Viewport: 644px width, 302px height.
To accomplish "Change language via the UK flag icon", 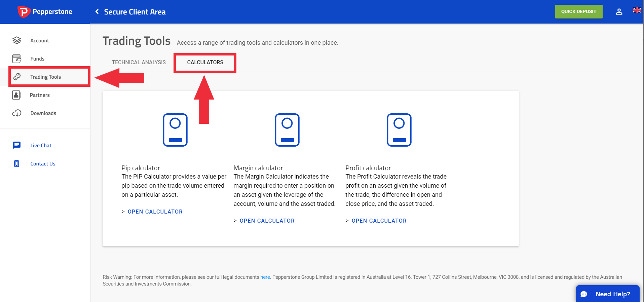I will [637, 10].
